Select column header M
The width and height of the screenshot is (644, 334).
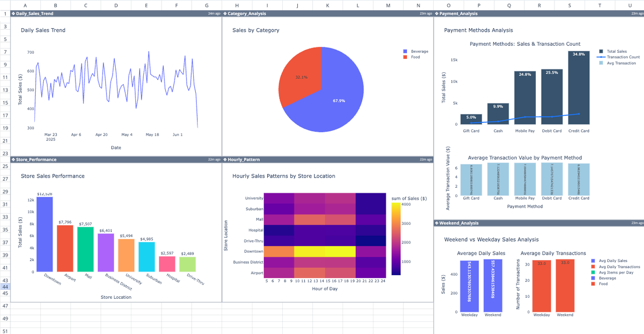pos(388,5)
